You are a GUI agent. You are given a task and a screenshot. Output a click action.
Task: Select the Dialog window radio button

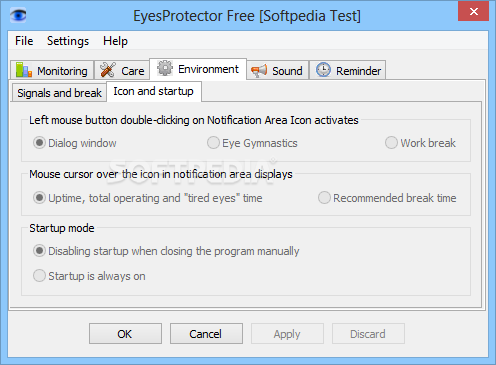tap(39, 143)
